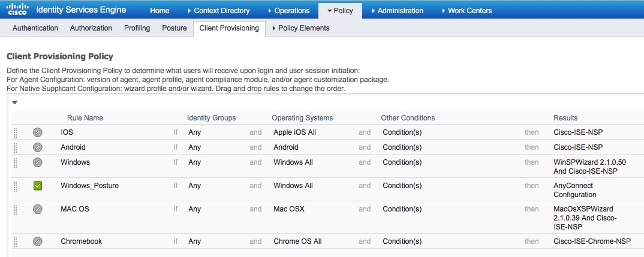
Task: Click Cisco-ISE-Chrome-NSP result
Action: click(592, 241)
